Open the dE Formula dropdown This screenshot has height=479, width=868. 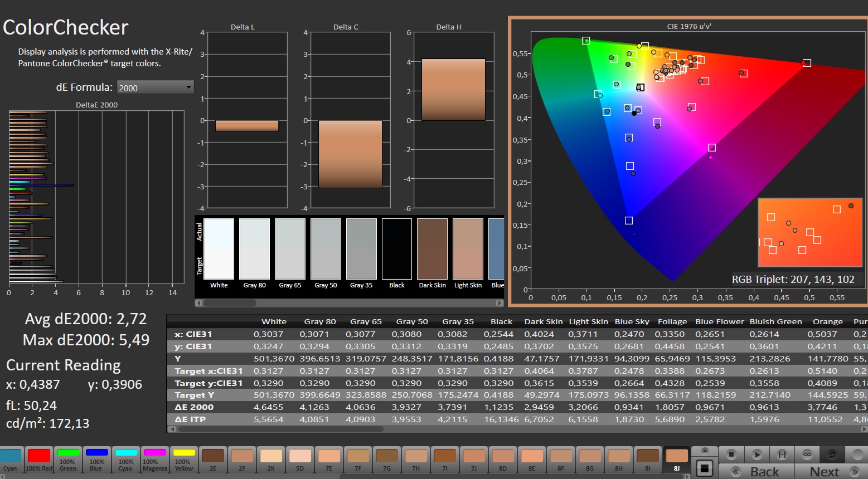[x=155, y=87]
